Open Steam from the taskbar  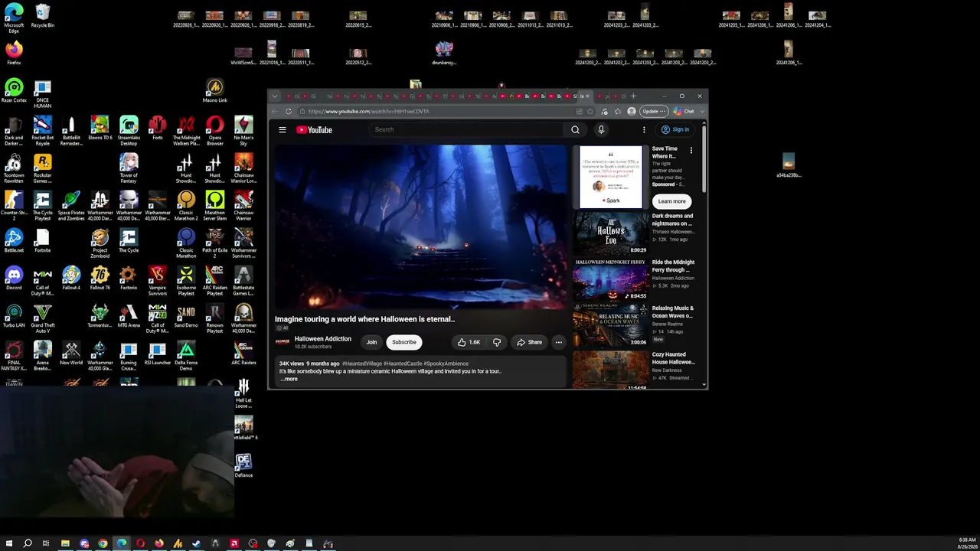pos(196,543)
